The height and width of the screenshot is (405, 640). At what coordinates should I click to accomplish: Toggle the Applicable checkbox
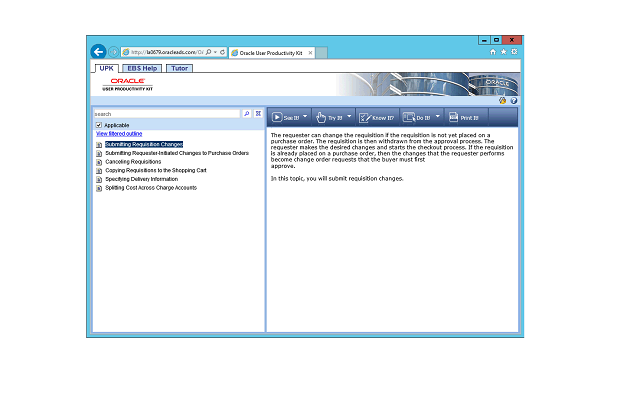98,125
